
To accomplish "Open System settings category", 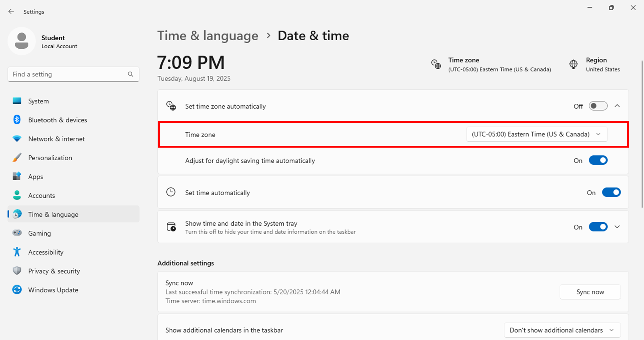I will [73, 101].
